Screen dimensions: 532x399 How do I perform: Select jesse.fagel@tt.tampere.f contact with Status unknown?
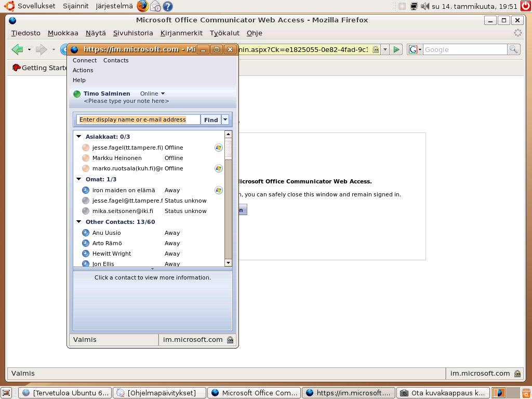pos(128,201)
